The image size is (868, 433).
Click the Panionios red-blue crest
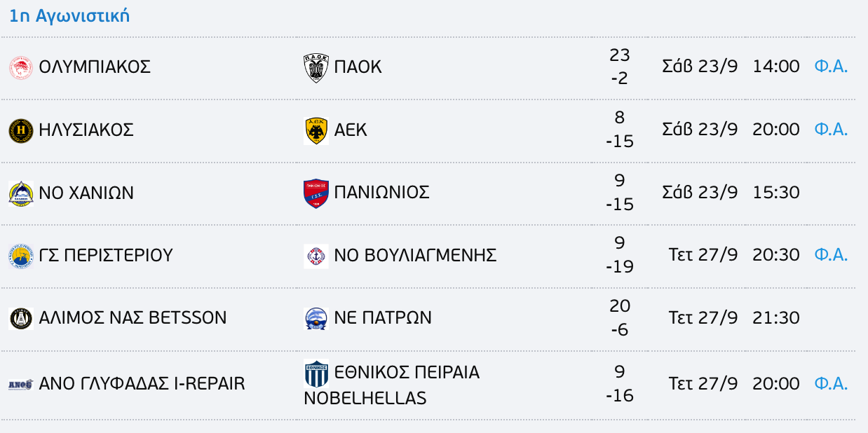pyautogui.click(x=316, y=193)
